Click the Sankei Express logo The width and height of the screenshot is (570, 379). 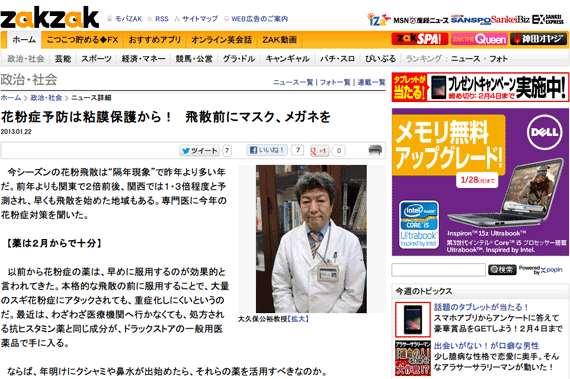point(548,19)
